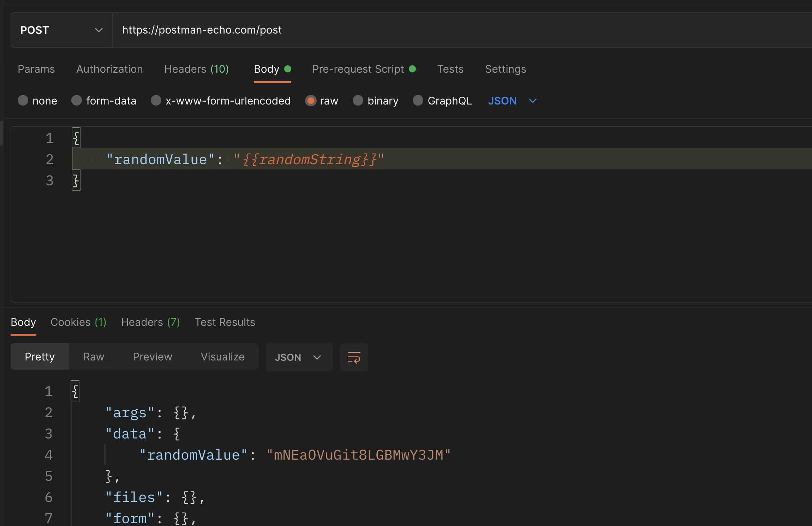Go to the Params tab
Image resolution: width=812 pixels, height=526 pixels.
point(36,69)
